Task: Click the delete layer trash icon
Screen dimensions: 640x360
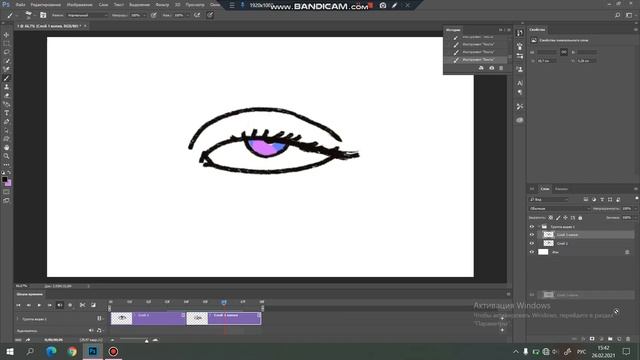Action: (628, 339)
